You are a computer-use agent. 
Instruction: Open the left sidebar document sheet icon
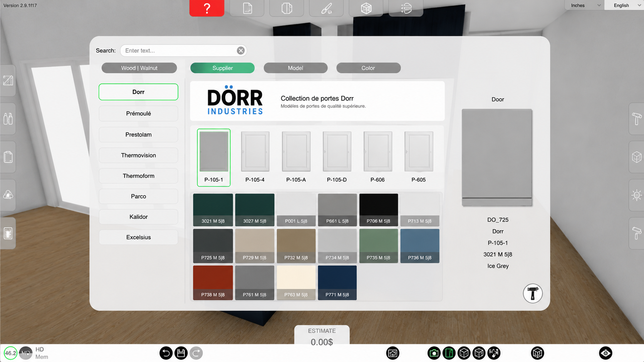pos(8,157)
